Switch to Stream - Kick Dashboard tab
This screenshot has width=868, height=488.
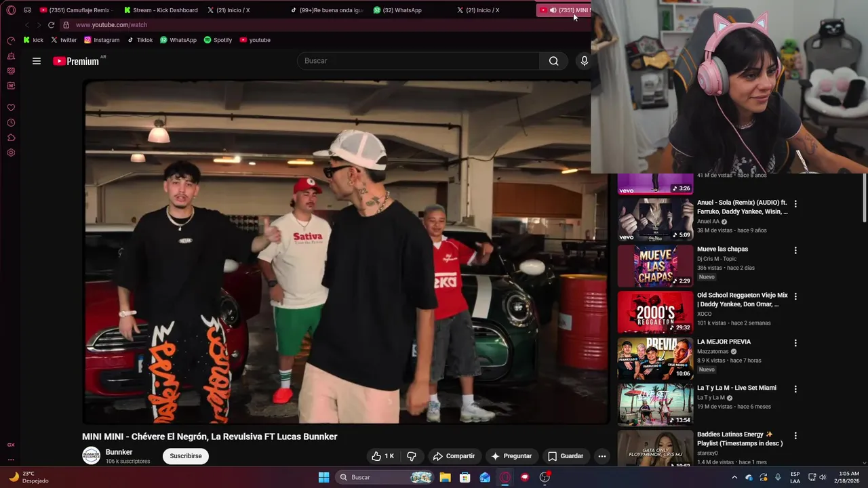[160, 10]
